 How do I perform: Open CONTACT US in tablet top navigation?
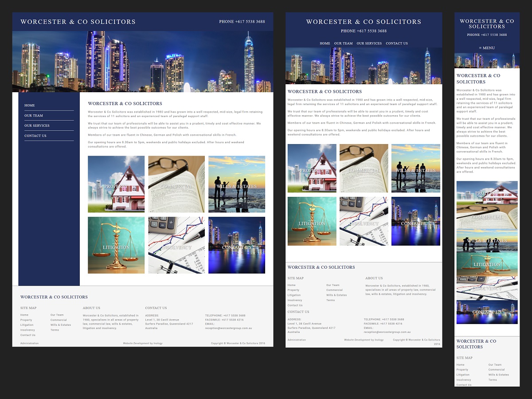pos(397,43)
